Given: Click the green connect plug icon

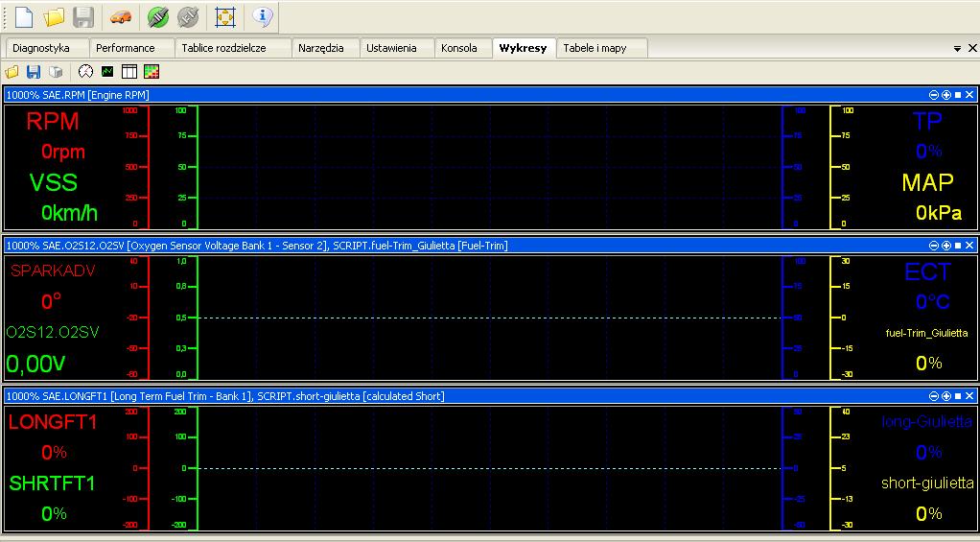Looking at the screenshot, I should [x=158, y=16].
